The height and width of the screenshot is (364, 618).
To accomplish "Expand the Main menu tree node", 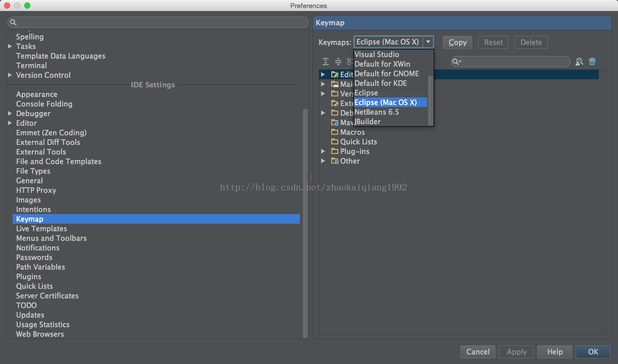I will point(323,84).
